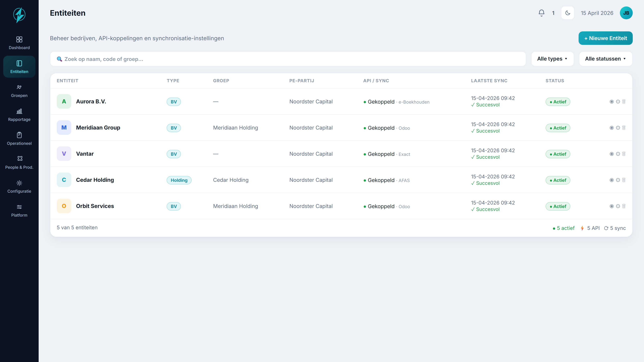Open settings gear for Cedar Holding

click(x=618, y=180)
